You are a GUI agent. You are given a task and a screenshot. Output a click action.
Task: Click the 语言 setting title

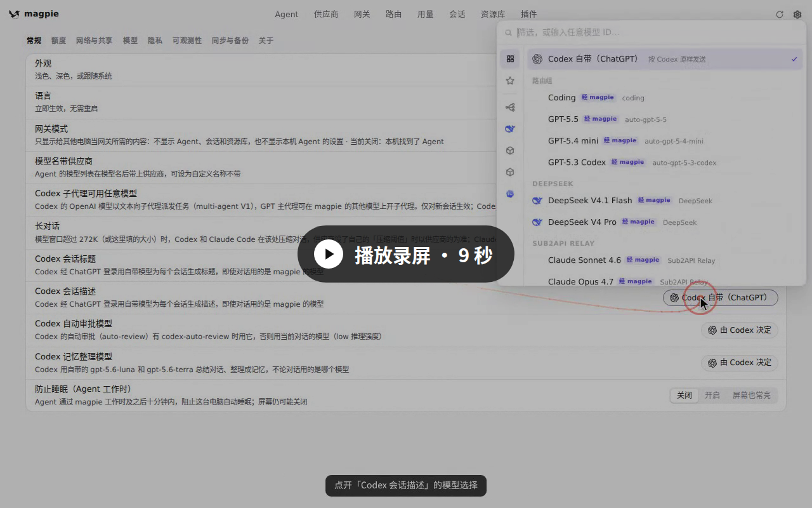43,96
